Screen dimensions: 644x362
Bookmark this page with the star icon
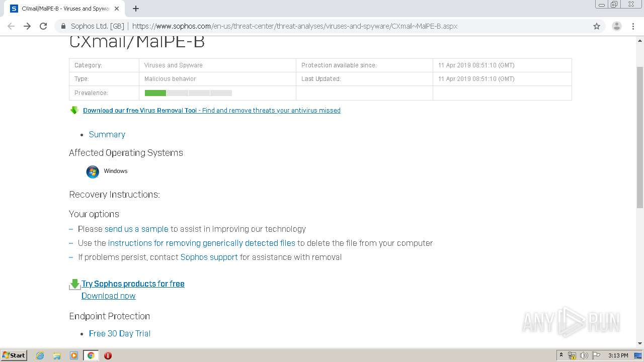click(597, 26)
